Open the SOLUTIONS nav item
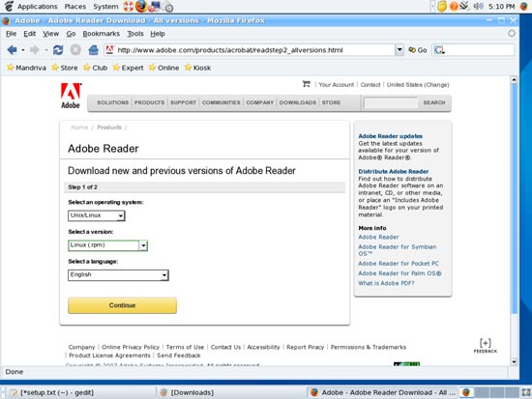 point(112,102)
